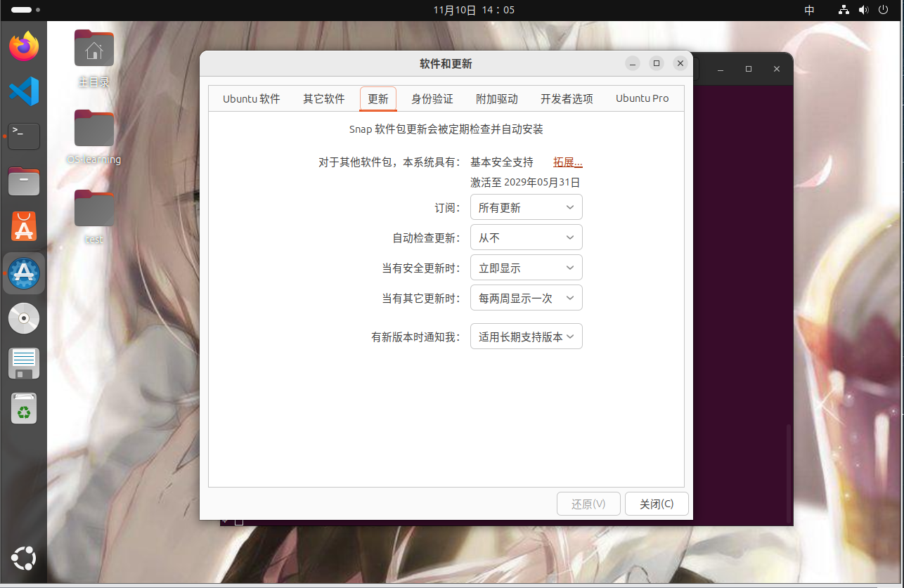Minimize the terminal window behind
The image size is (904, 588).
coord(721,69)
